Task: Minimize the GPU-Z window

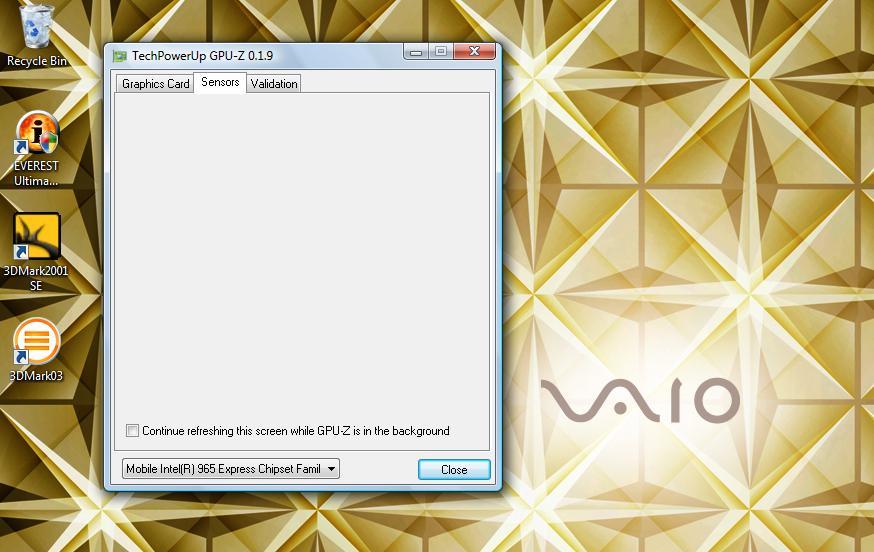Action: point(416,52)
